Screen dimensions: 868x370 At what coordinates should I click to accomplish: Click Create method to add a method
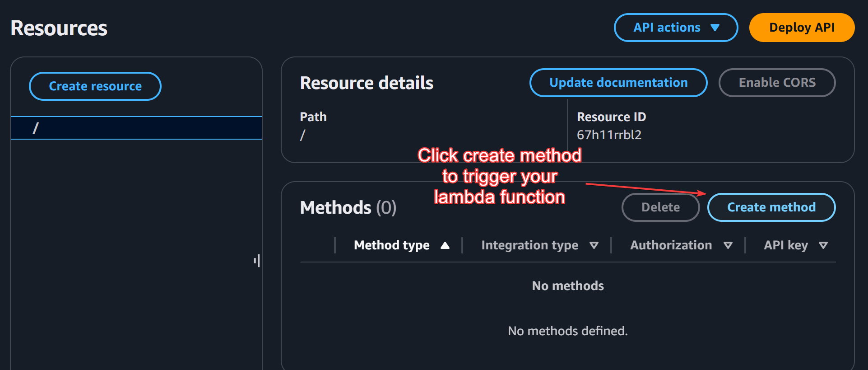pyautogui.click(x=771, y=207)
